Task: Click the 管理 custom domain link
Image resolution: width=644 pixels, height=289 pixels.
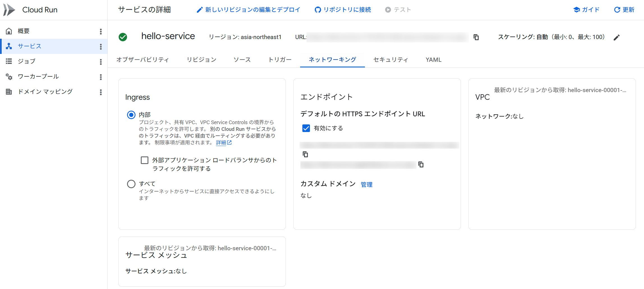Action: 367,185
